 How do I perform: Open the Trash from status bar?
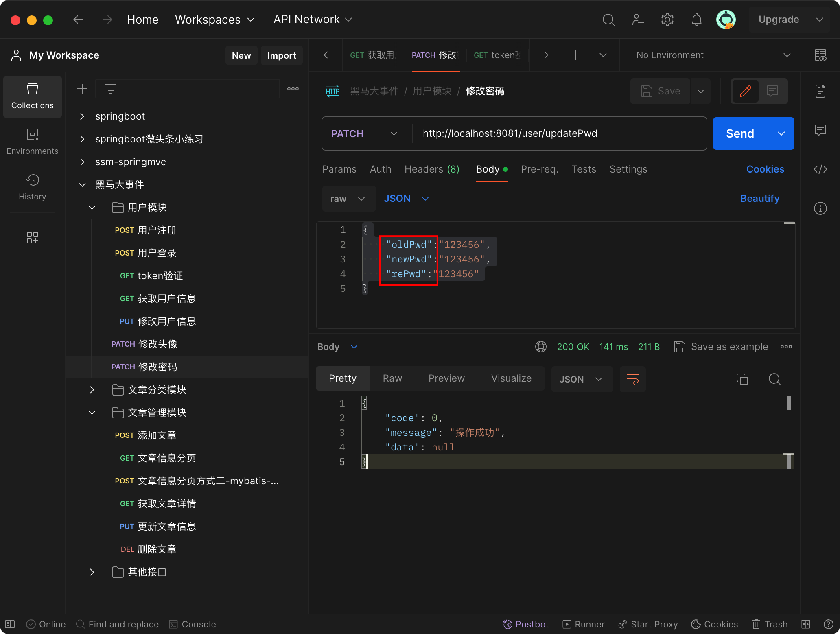coord(769,624)
